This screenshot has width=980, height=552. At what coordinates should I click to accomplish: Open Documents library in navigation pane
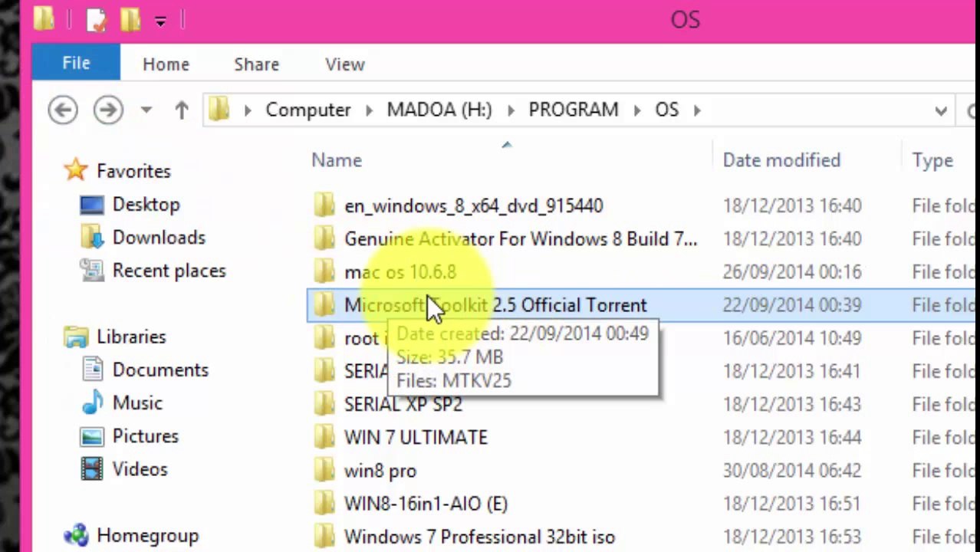pyautogui.click(x=160, y=370)
